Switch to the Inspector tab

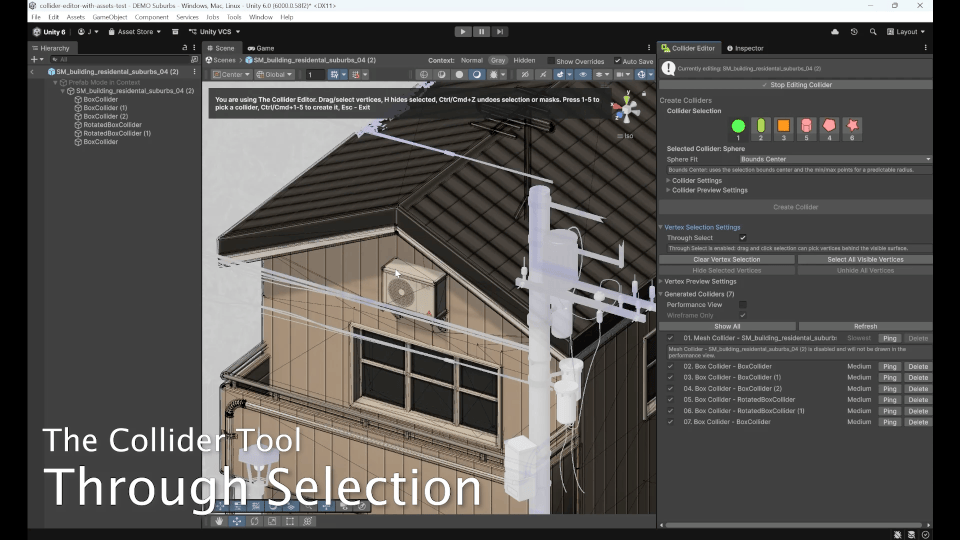(x=745, y=48)
